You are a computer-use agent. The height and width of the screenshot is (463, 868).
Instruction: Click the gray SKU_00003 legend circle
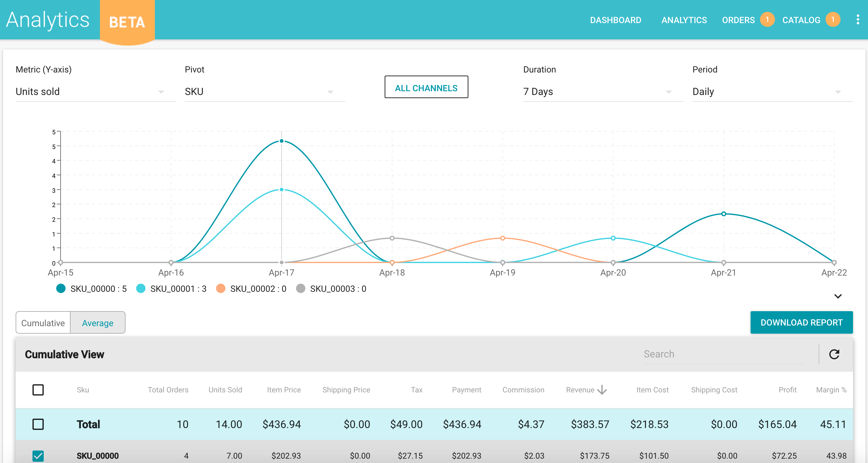click(301, 289)
